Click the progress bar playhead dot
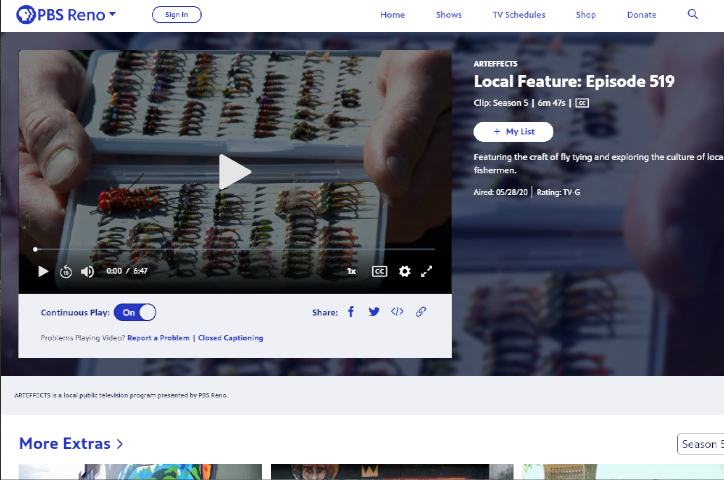The width and height of the screenshot is (724, 480). (x=35, y=249)
